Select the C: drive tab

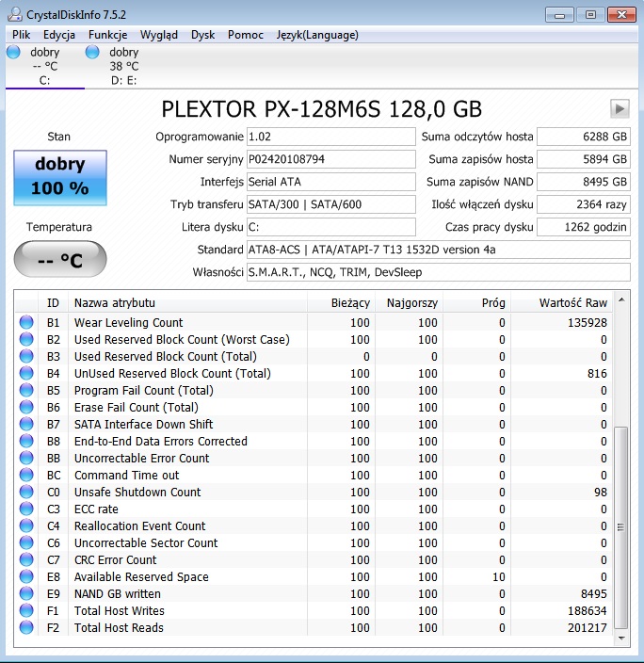[45, 66]
